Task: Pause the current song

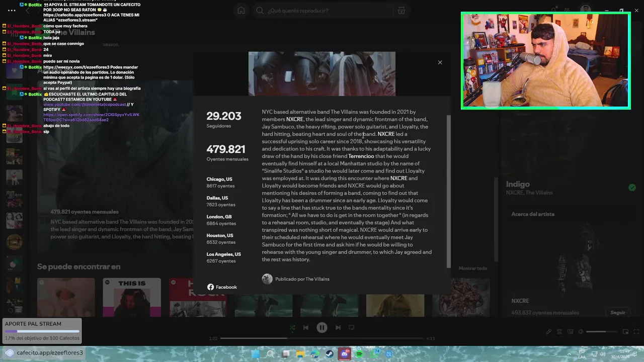Action: pos(322,327)
